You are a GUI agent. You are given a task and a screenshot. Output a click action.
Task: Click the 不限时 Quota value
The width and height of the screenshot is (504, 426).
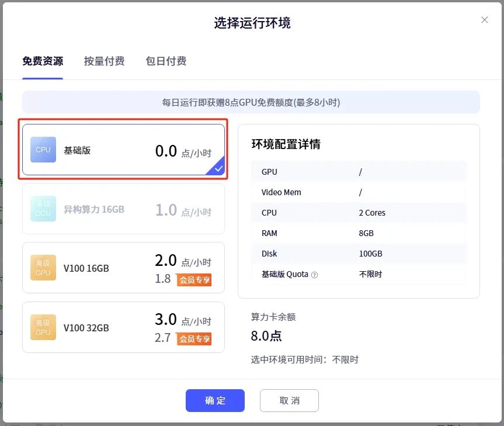(370, 274)
